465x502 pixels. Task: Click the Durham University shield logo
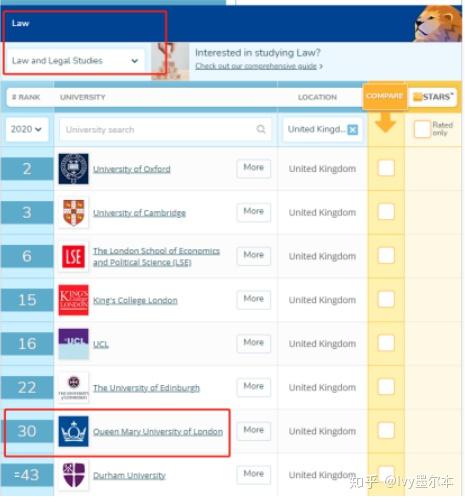pos(74,475)
